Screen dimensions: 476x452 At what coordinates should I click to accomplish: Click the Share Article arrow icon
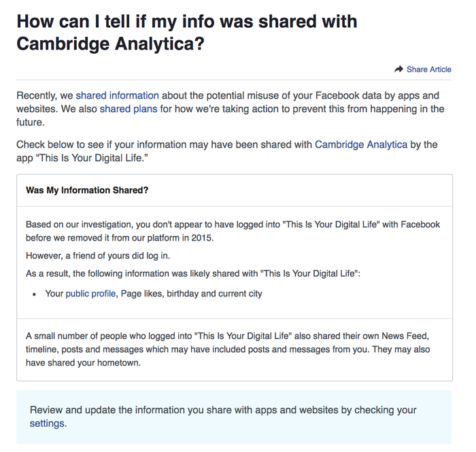[x=398, y=69]
